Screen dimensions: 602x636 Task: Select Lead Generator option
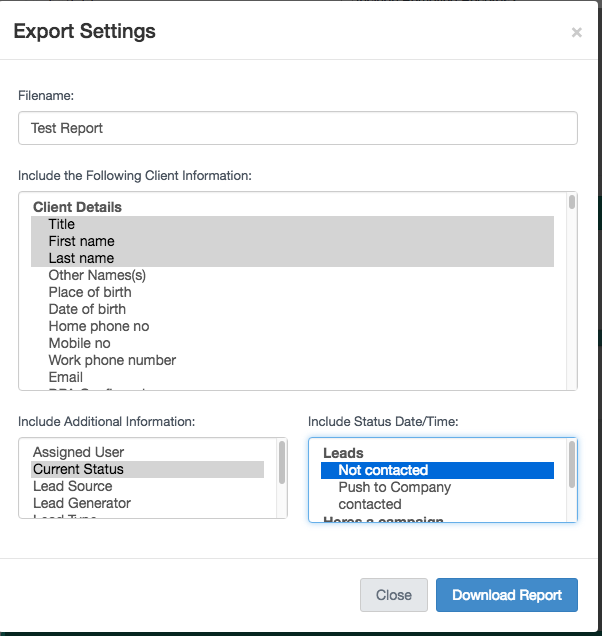(x=82, y=503)
